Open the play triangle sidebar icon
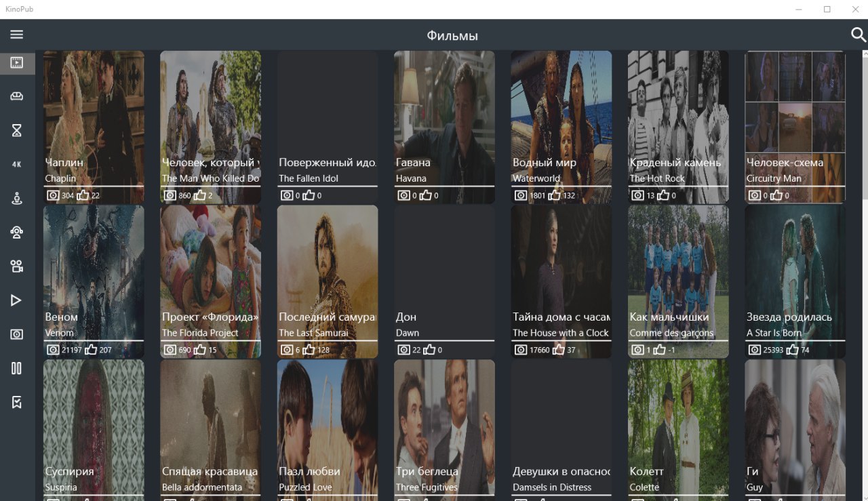Viewport: 868px width, 501px height. tap(17, 300)
